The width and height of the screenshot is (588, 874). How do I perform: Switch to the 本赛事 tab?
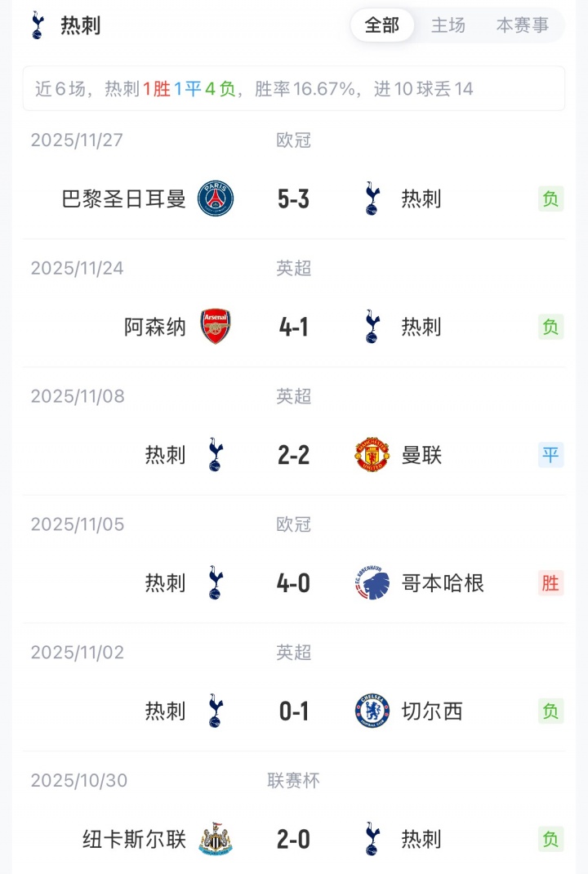(523, 25)
